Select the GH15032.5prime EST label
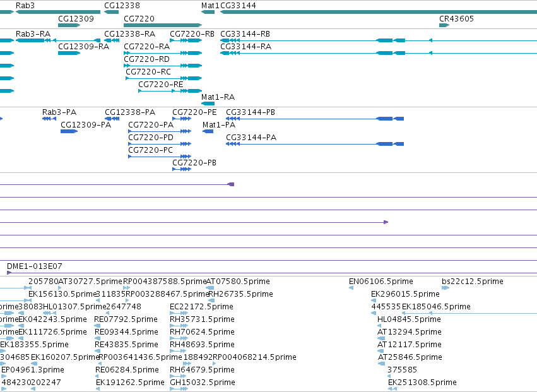 (x=203, y=383)
